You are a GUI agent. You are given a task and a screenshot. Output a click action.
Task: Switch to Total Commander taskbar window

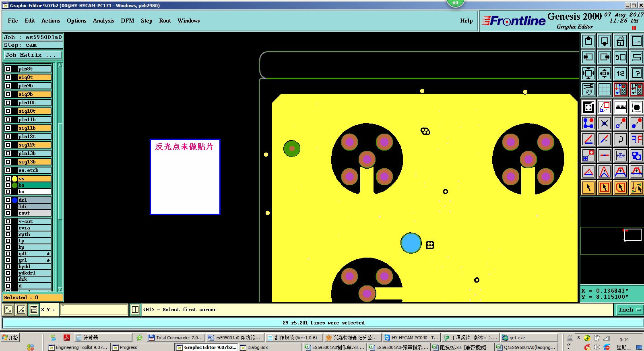[175, 338]
